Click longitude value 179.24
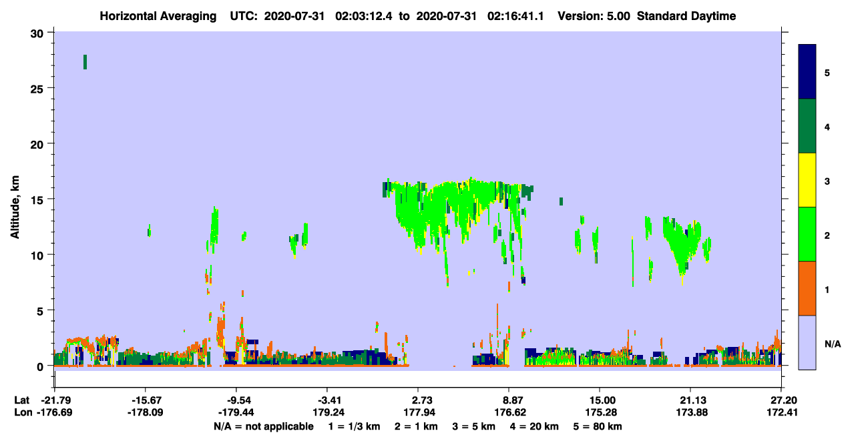The height and width of the screenshot is (445, 868). tap(328, 412)
